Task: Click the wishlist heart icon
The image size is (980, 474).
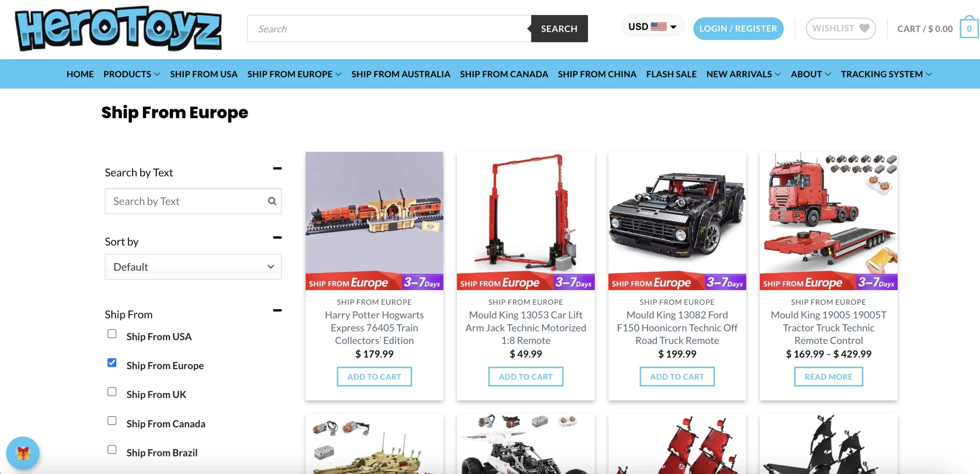Action: (x=864, y=28)
